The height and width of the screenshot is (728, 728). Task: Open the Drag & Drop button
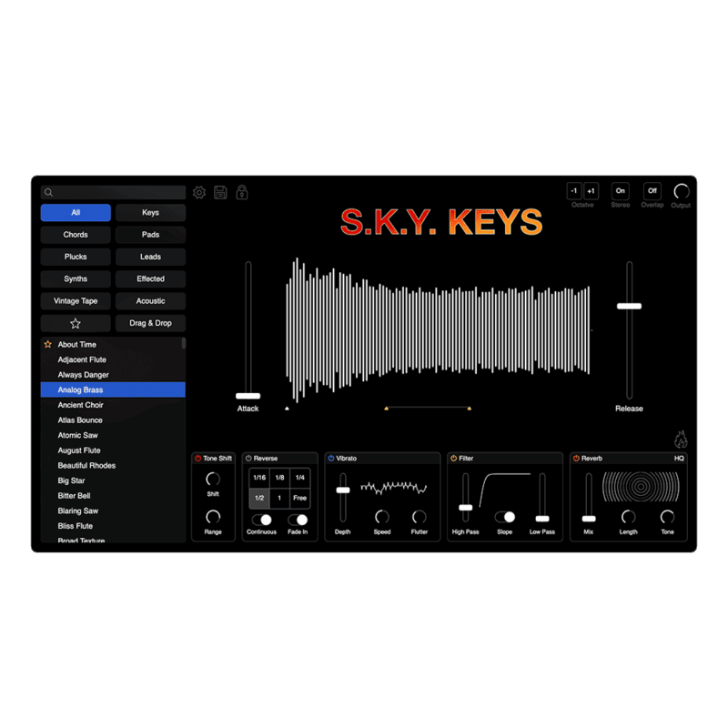click(150, 323)
